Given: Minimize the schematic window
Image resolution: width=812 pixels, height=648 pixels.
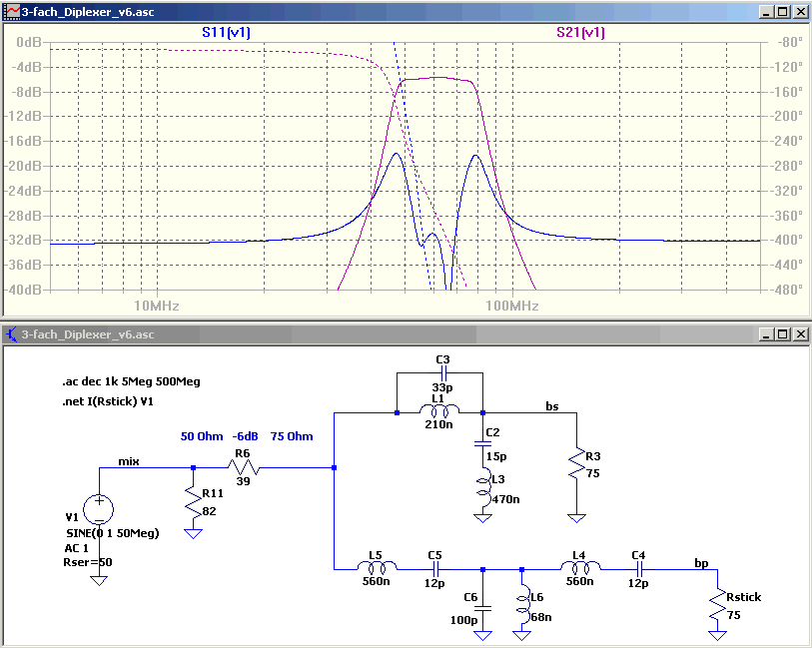Looking at the screenshot, I should coord(766,334).
